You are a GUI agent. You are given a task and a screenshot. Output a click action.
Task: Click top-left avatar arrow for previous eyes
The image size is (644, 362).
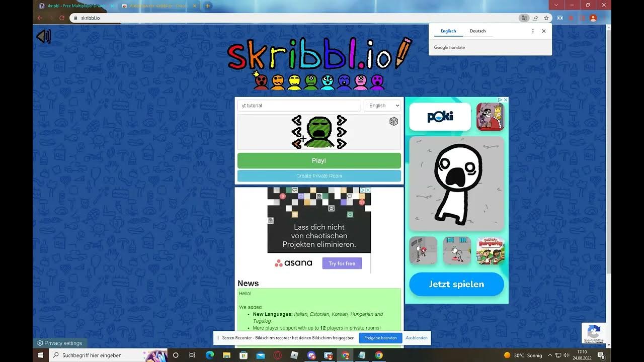[x=297, y=120]
